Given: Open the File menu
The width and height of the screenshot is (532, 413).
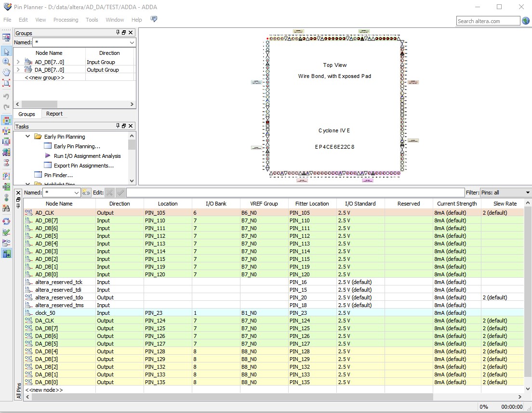Looking at the screenshot, I should click(7, 20).
